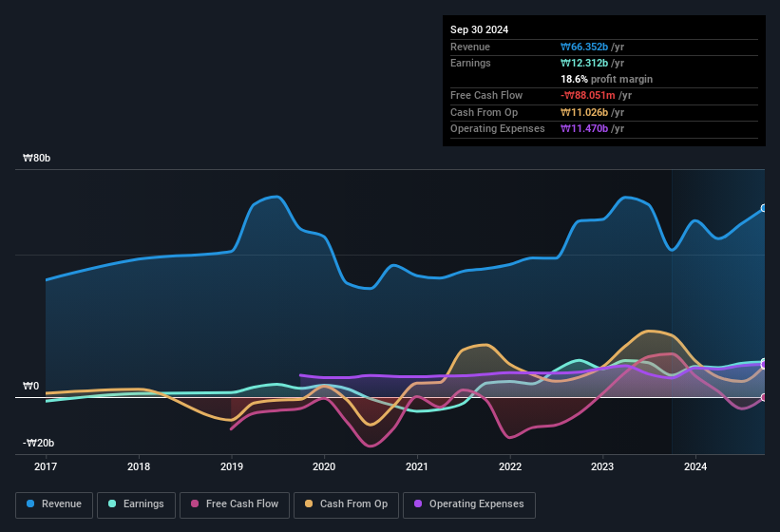780x532 pixels.
Task: Click the Free Cash Flow label in tooltip
Action: point(486,95)
